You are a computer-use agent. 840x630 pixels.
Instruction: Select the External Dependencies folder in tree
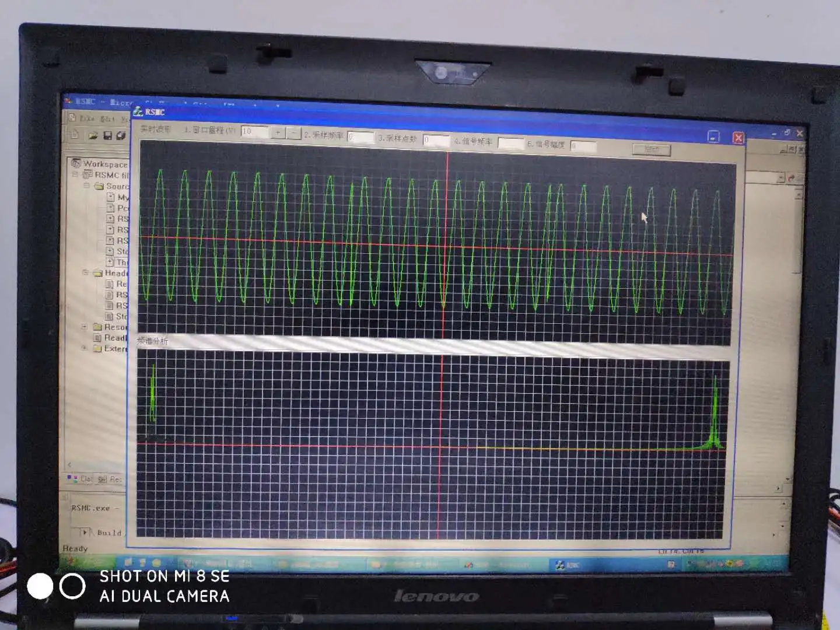pos(110,349)
